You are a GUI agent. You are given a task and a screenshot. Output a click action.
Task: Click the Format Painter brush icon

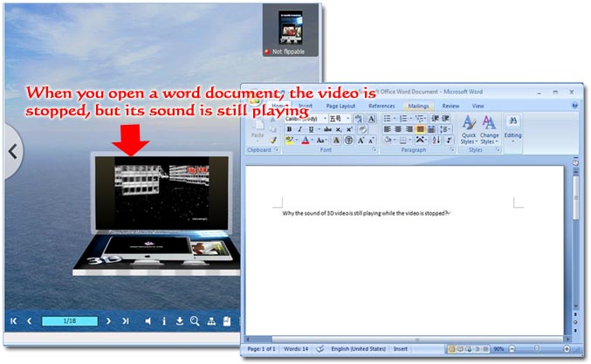273,141
